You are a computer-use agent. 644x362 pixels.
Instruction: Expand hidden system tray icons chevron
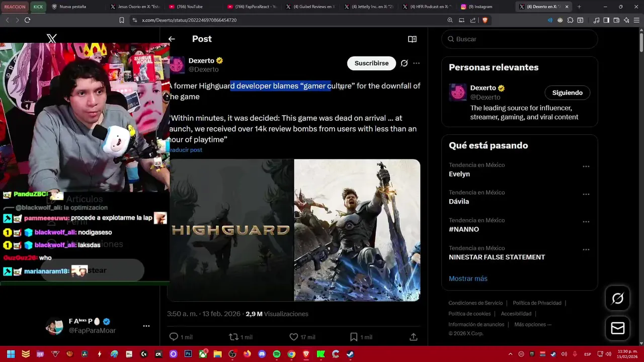(x=510, y=354)
